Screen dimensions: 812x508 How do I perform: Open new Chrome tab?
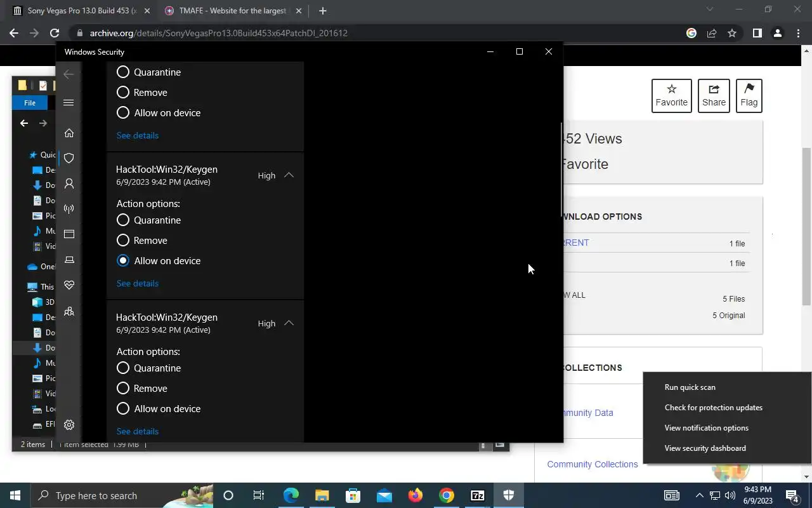click(x=323, y=11)
